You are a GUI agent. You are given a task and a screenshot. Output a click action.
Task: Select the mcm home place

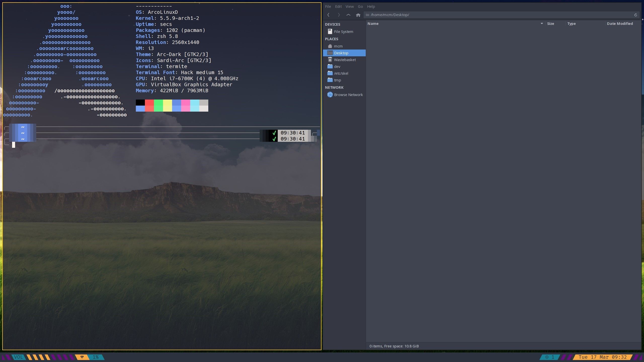(338, 46)
